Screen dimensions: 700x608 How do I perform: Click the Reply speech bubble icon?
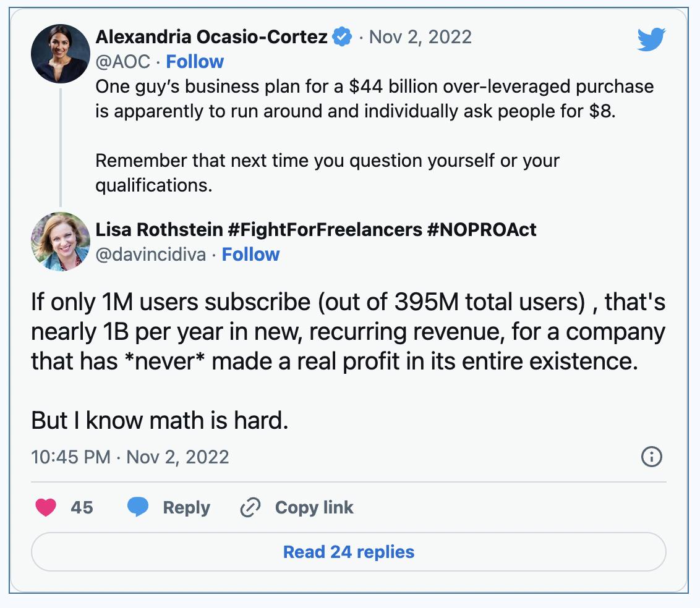[140, 507]
